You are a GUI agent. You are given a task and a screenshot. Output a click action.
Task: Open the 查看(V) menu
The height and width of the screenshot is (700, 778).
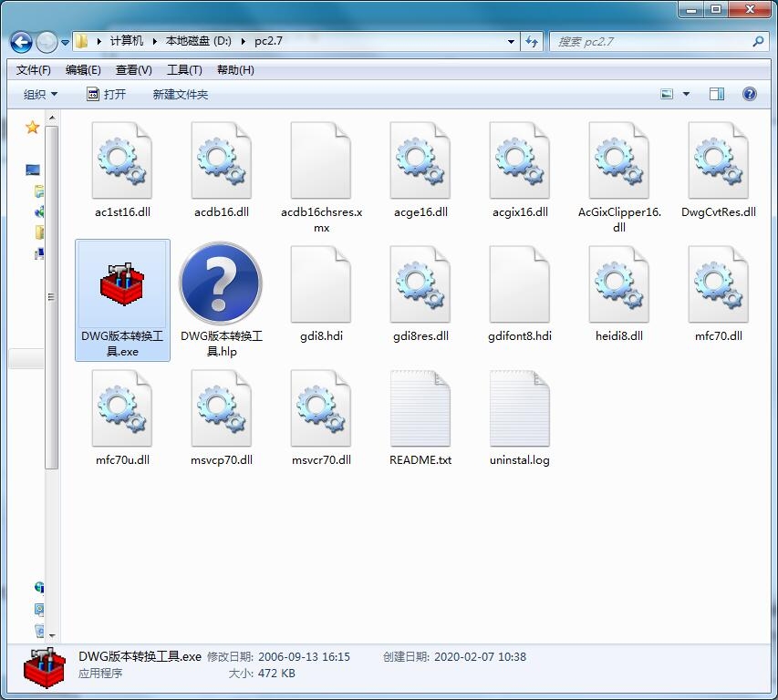133,70
